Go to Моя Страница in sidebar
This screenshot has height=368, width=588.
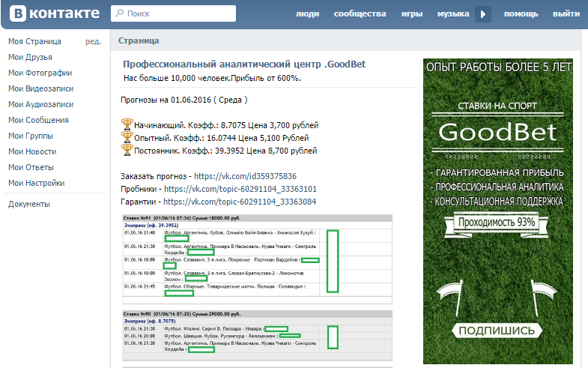(35, 41)
